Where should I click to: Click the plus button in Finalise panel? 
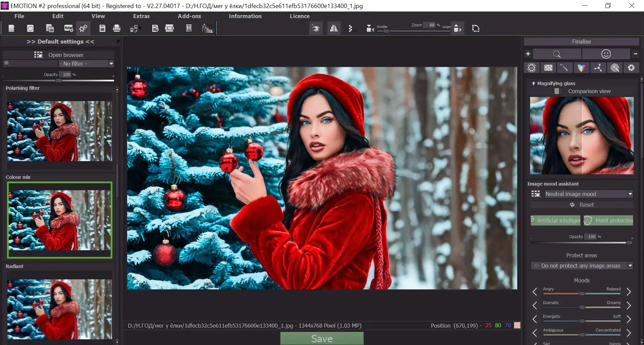[x=528, y=54]
